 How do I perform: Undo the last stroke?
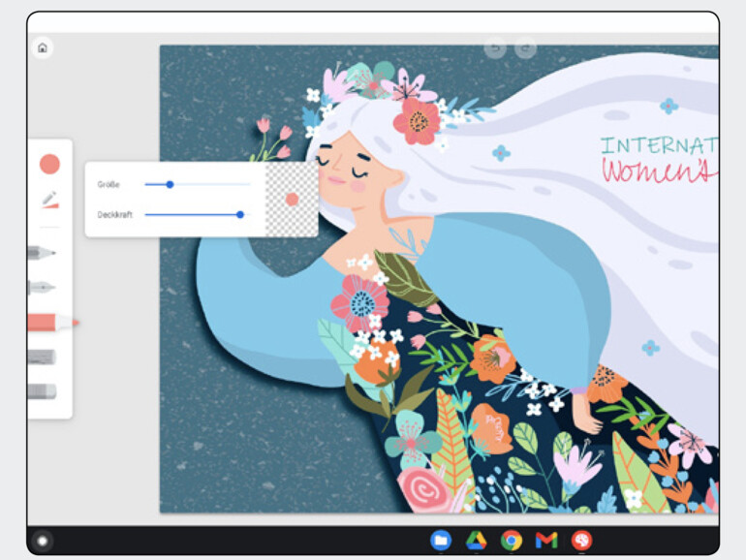(x=495, y=48)
